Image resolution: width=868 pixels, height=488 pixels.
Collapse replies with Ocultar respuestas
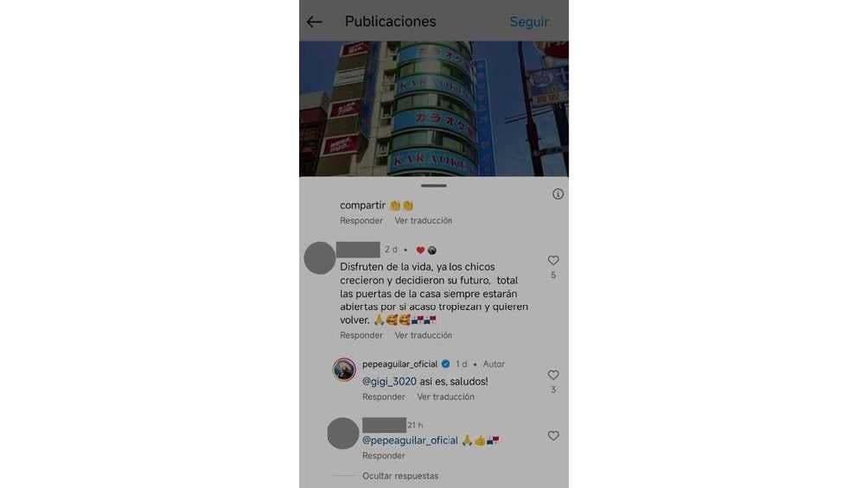pos(400,476)
